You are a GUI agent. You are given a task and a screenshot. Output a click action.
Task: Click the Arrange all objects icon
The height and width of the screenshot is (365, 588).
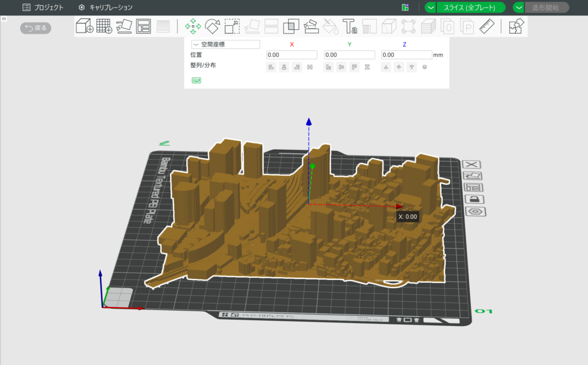[143, 26]
